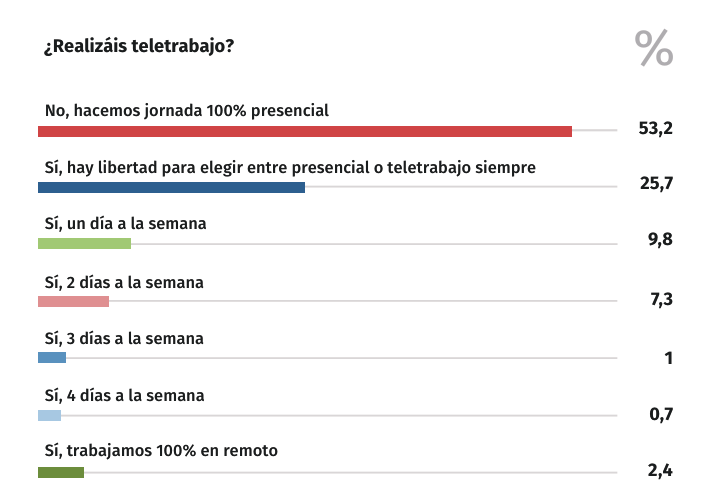Select the "Sí, un día a la semana" label
The image size is (722, 498).
click(x=126, y=224)
